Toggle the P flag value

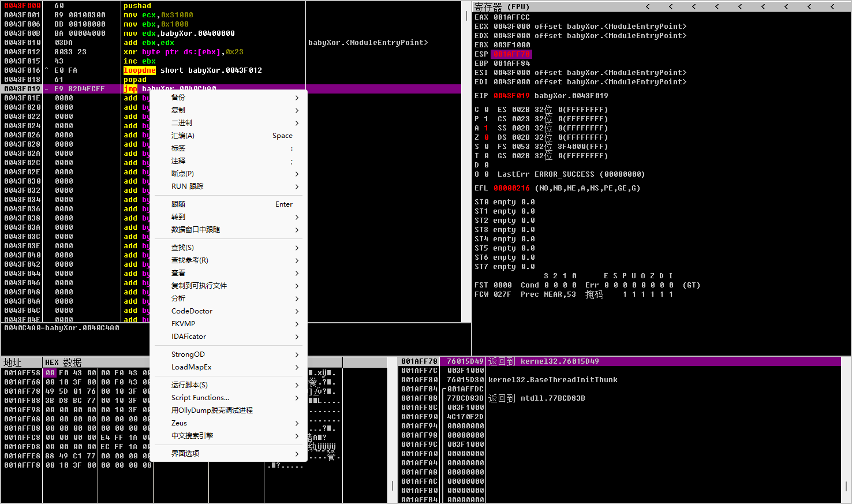[x=487, y=119]
